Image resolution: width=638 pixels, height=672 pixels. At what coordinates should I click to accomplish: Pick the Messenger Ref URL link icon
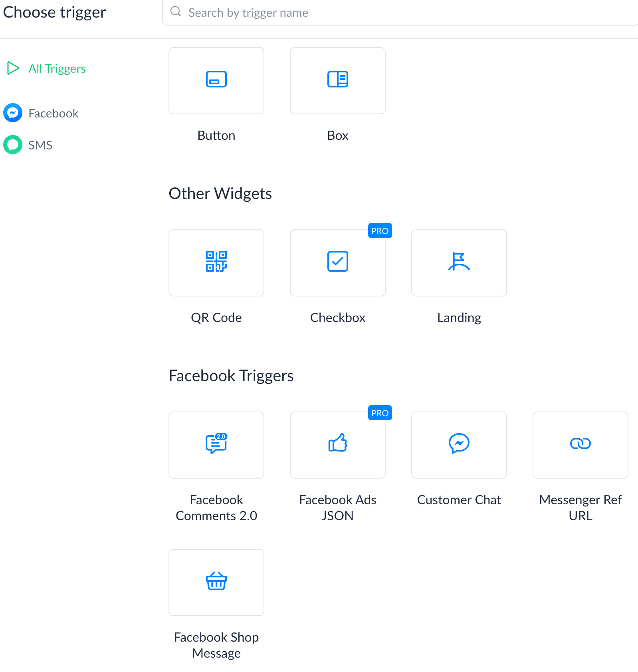581,443
